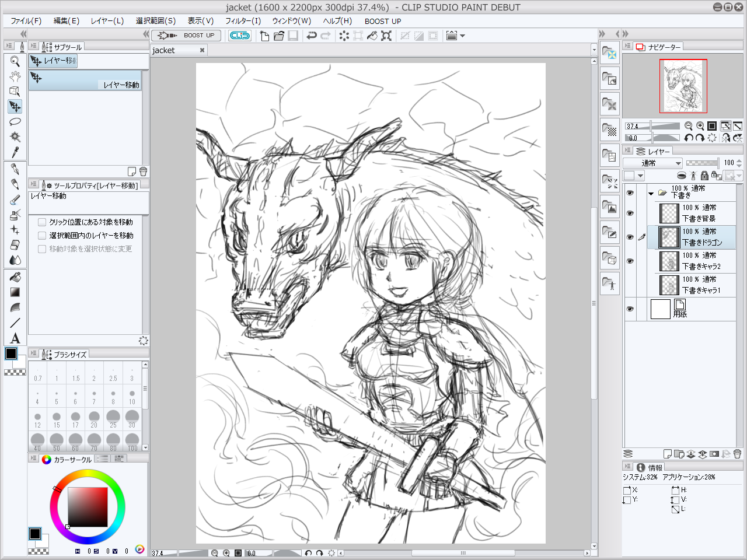Open the フィルター(I) menu

tap(243, 21)
